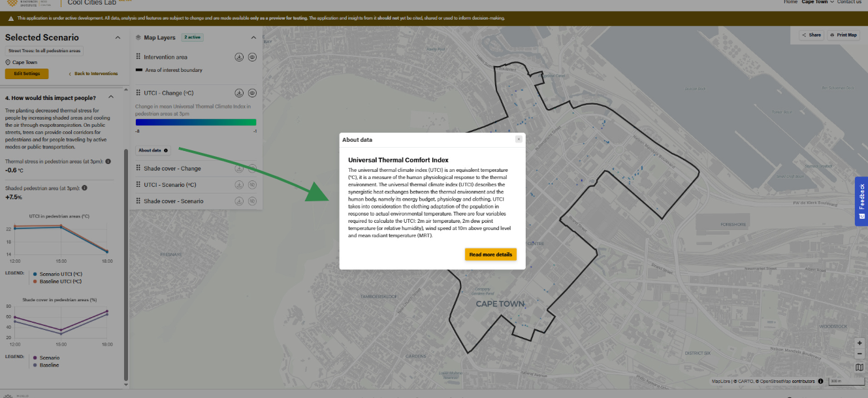Click the UTCI change color gradient bar
The image size is (868, 398).
click(195, 122)
